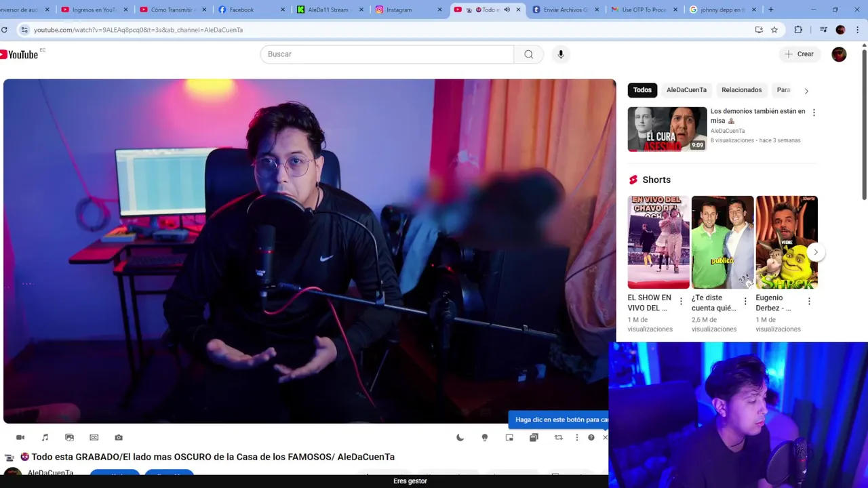Close the extension toolbar with X

pyautogui.click(x=605, y=438)
